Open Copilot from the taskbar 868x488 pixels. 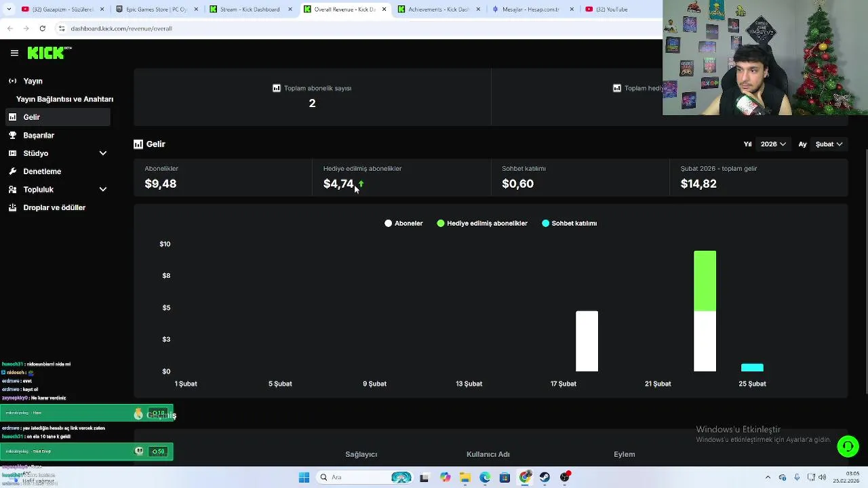pos(445,477)
